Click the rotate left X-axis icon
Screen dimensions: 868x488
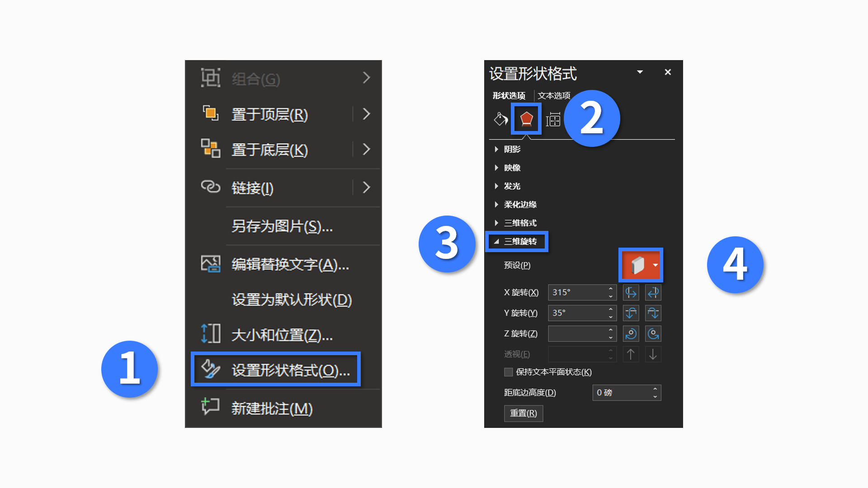tap(631, 293)
